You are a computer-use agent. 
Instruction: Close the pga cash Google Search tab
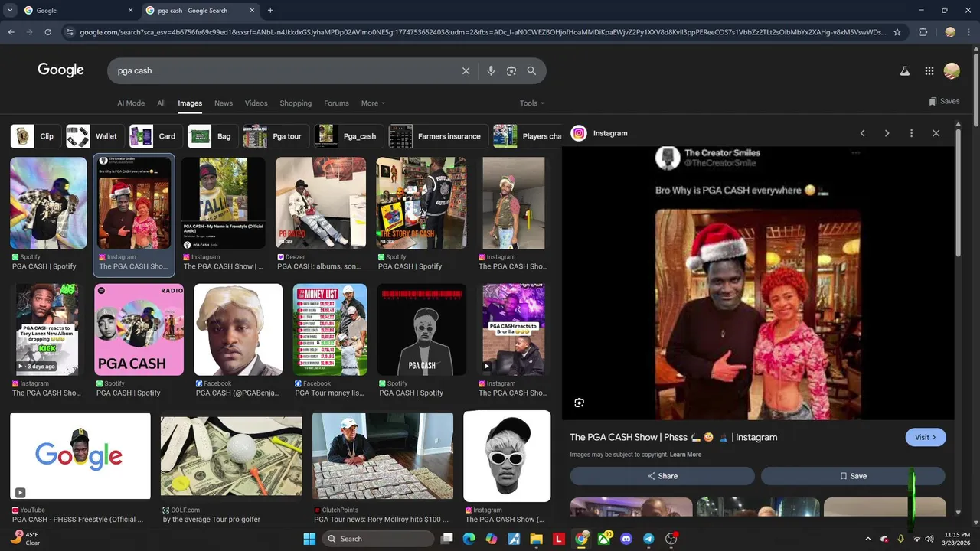[253, 11]
